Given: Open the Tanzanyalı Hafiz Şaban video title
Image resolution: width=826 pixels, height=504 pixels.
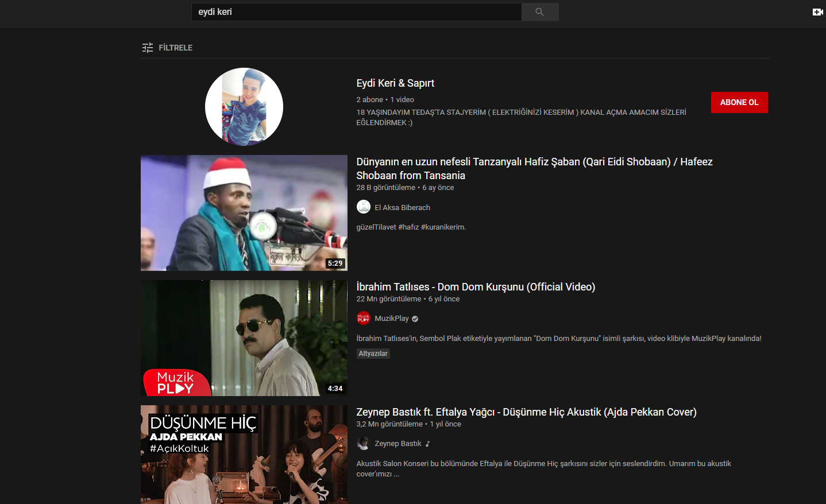Looking at the screenshot, I should point(534,169).
